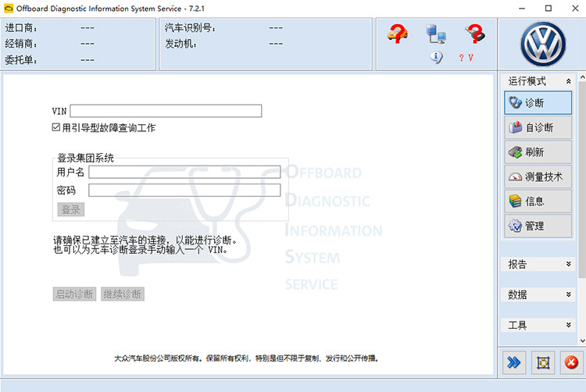Click the 经销商 label
Viewport: 586px width, 392px height.
(x=21, y=44)
